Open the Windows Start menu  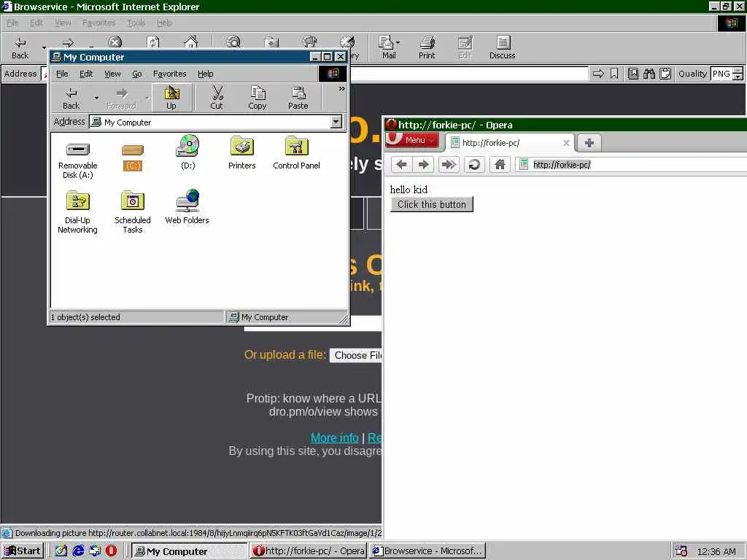pos(23,551)
